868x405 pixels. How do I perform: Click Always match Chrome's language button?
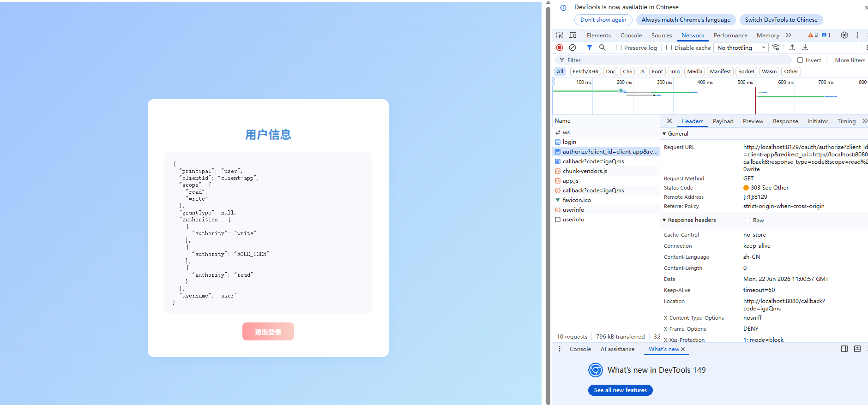686,20
